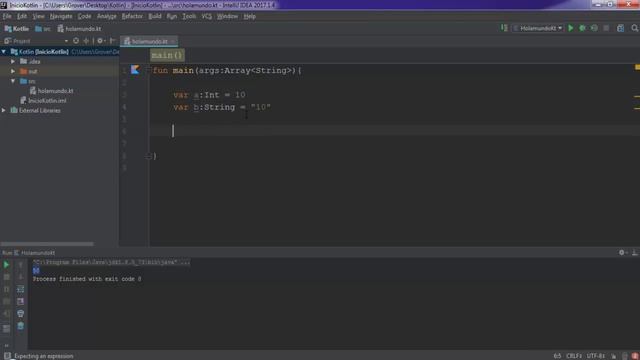Click Kotlin in the navigation breadcrumb
The width and height of the screenshot is (640, 360).
tap(17, 29)
